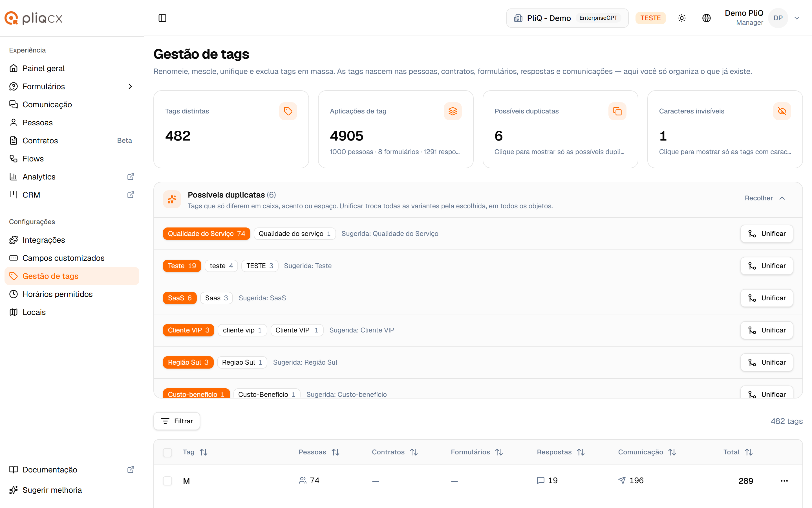
Task: Click the pliq cx logo
Action: point(34,18)
